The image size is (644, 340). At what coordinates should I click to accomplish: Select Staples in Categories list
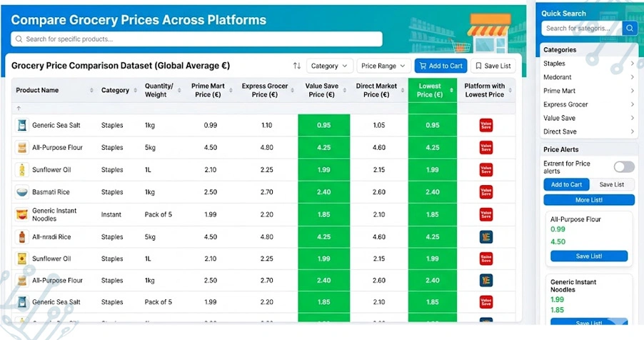point(554,64)
